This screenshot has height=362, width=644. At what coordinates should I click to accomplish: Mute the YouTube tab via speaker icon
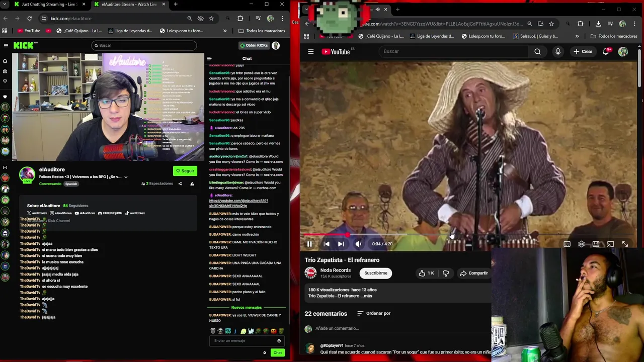[378, 9]
